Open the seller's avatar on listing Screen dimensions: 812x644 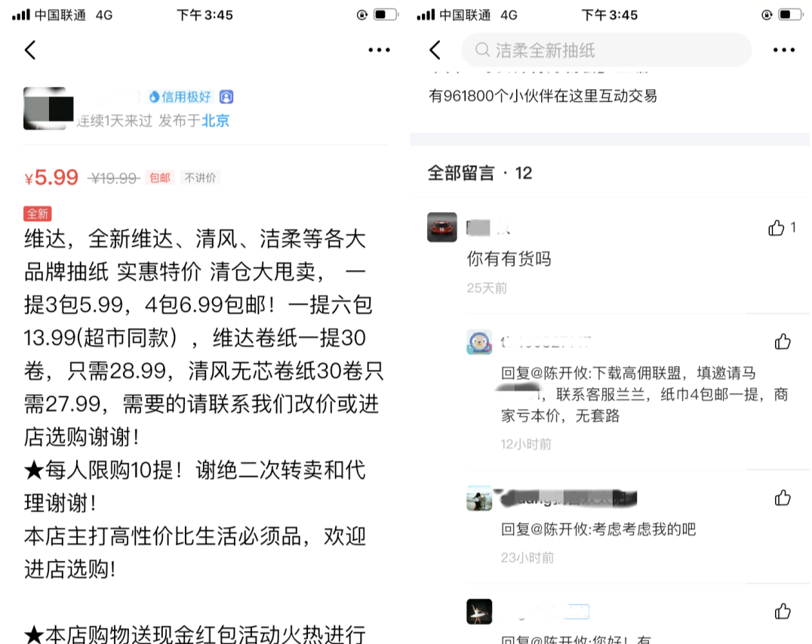point(48,108)
